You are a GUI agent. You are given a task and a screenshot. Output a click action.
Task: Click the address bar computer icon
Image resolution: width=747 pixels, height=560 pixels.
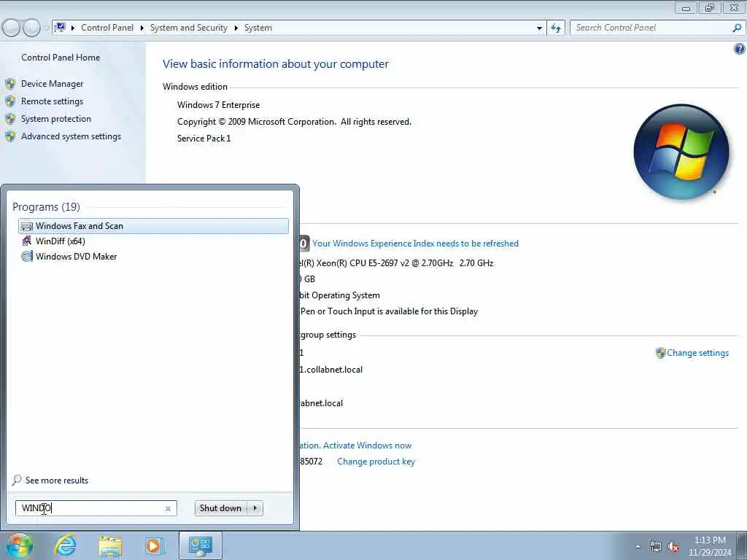(x=60, y=28)
